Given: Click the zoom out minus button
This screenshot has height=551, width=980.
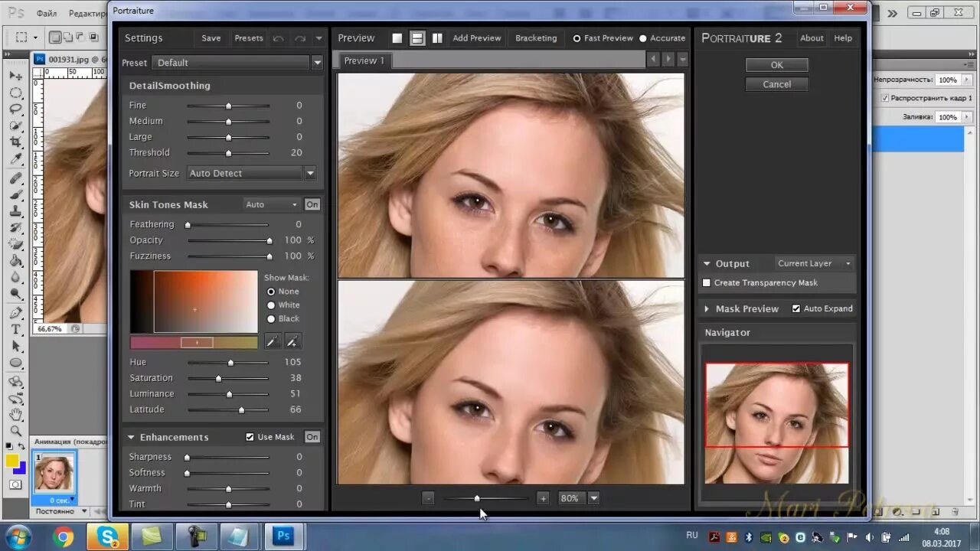Looking at the screenshot, I should coord(428,498).
